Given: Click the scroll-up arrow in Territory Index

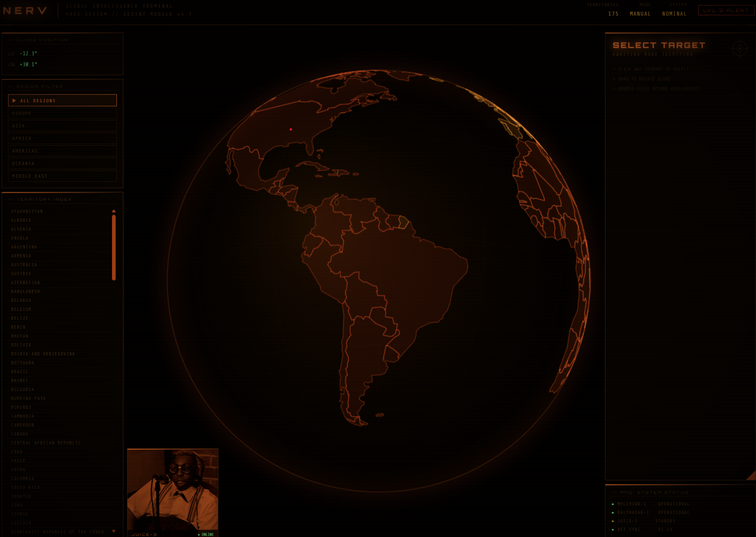Looking at the screenshot, I should [x=114, y=211].
